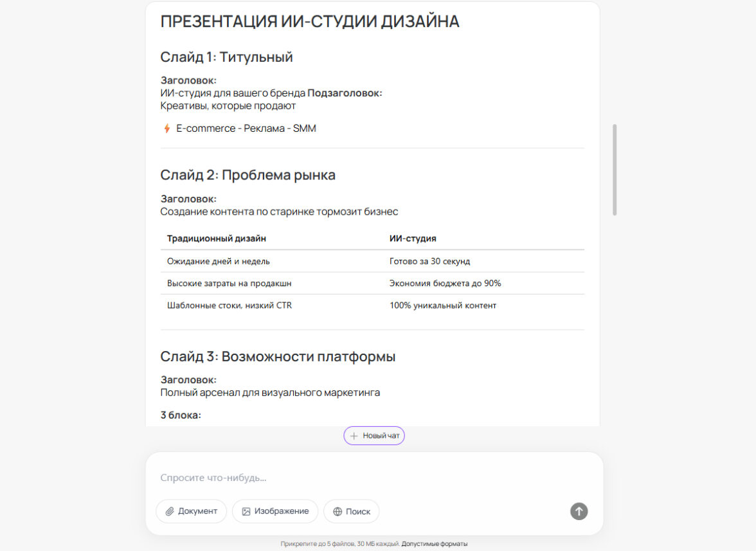Screen dimensions: 756x551
Task: Click the Изображение picture upload button
Action: [x=275, y=511]
